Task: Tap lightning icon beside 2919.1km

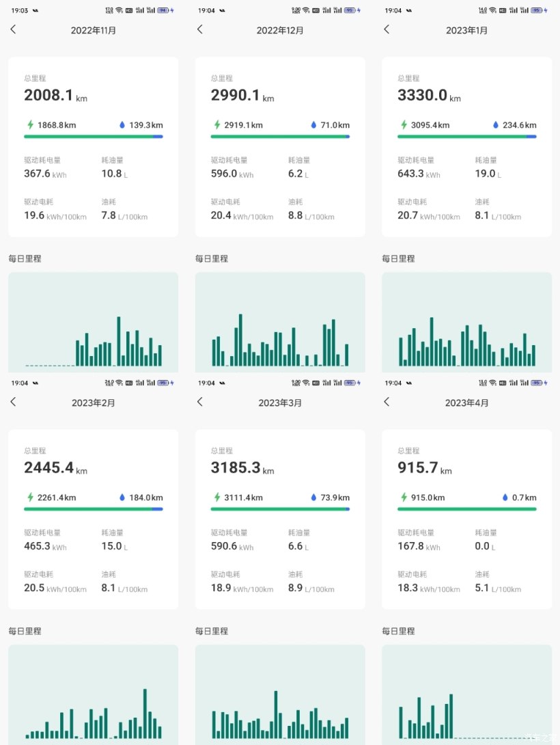Action: pyautogui.click(x=217, y=124)
